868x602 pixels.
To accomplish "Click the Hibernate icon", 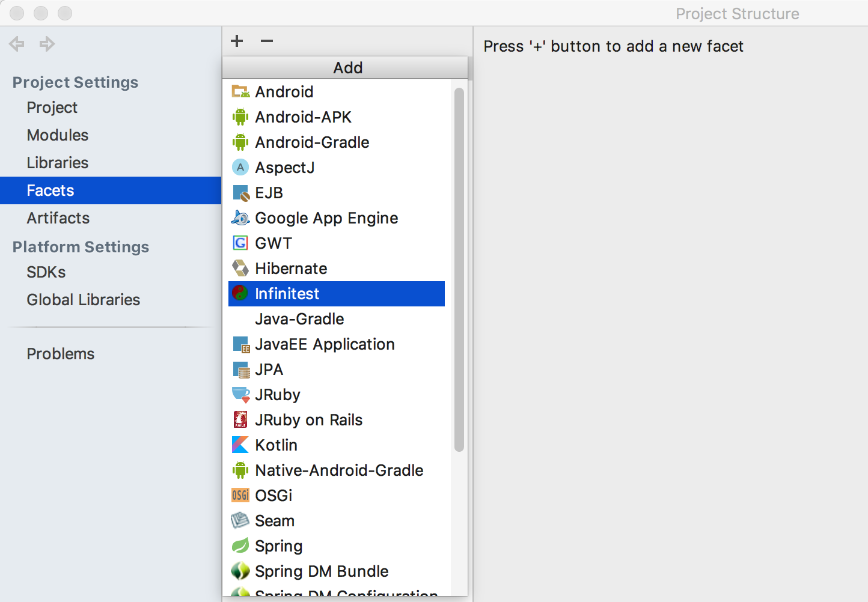I will (x=240, y=268).
